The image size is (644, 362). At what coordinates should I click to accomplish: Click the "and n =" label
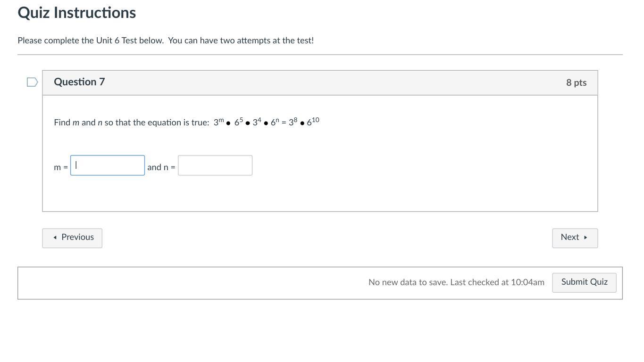(161, 167)
